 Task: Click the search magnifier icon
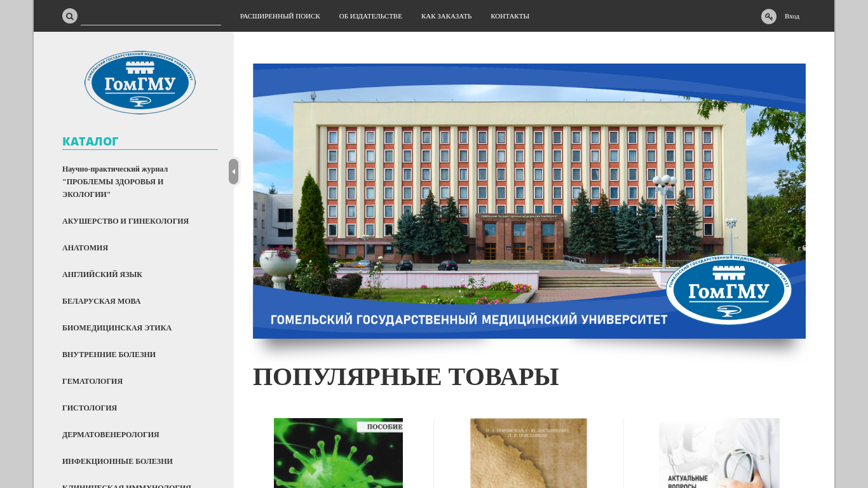point(70,16)
